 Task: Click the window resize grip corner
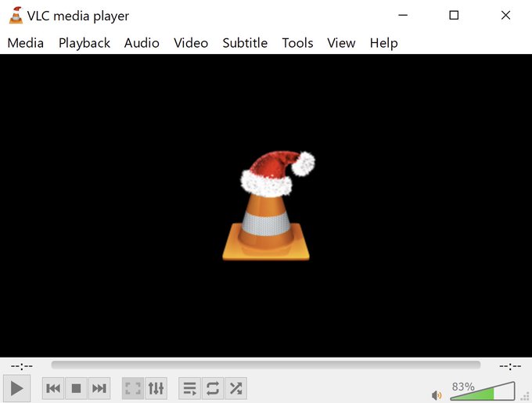tap(527, 397)
